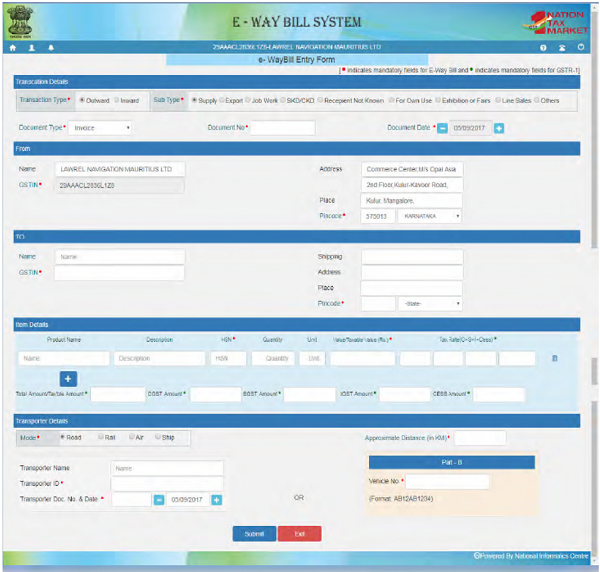Screen dimensions: 600x572
Task: Click the page vertical scrollbar
Action: (x=594, y=300)
